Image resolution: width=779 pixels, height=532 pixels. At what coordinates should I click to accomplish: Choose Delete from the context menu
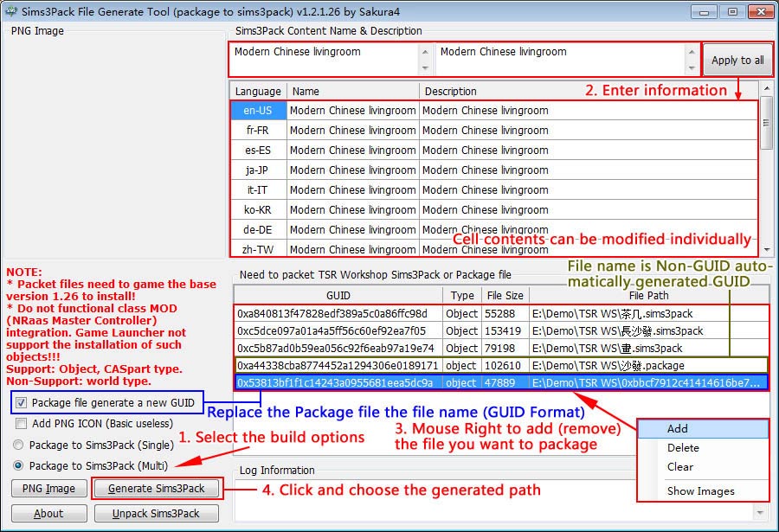(703, 448)
